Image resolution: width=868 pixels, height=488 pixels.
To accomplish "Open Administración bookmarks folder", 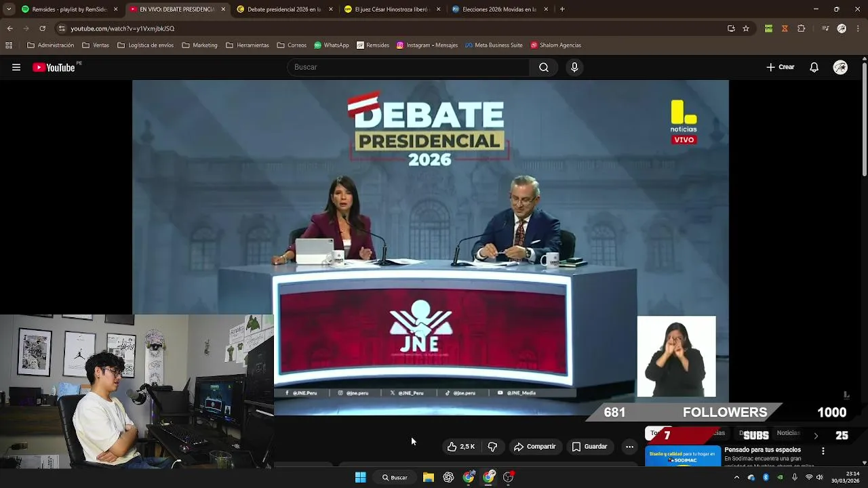I will [x=51, y=45].
